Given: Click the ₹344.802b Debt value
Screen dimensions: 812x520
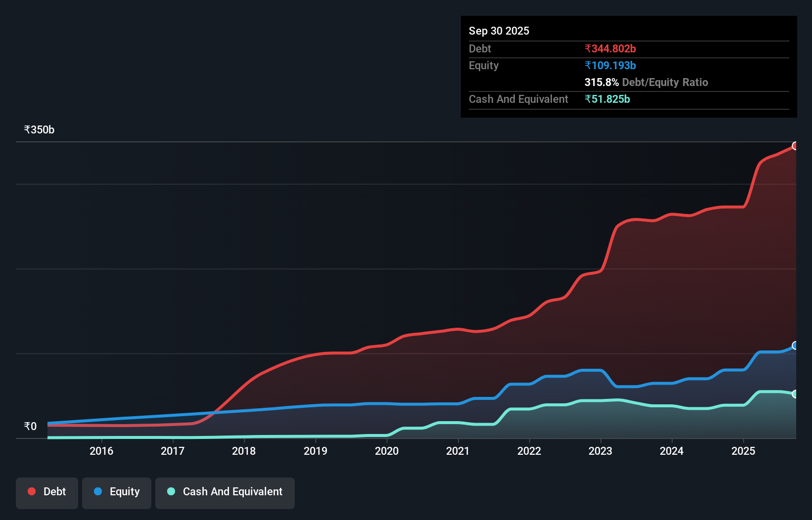Looking at the screenshot, I should (611, 48).
